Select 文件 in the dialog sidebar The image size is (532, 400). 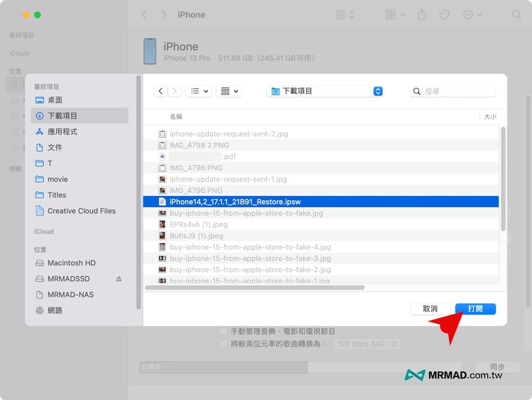(x=80, y=148)
